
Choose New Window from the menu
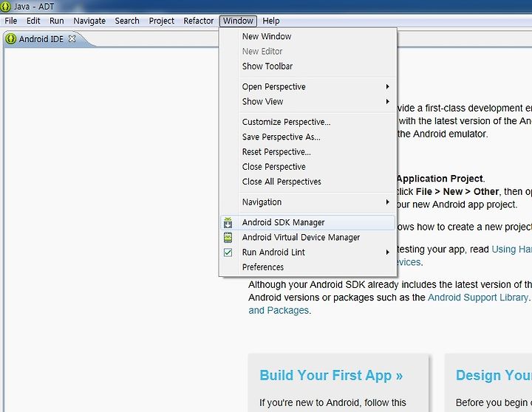pyautogui.click(x=307, y=36)
